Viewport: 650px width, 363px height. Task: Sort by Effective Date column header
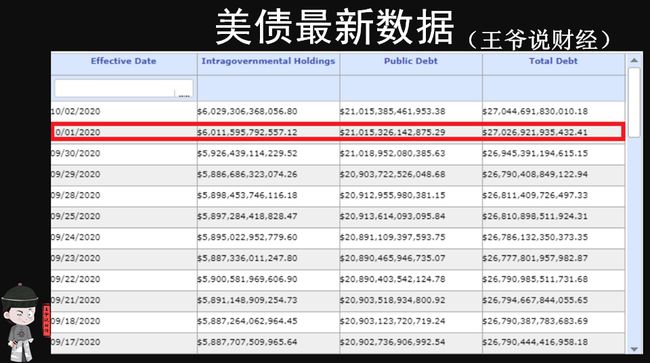coord(124,61)
